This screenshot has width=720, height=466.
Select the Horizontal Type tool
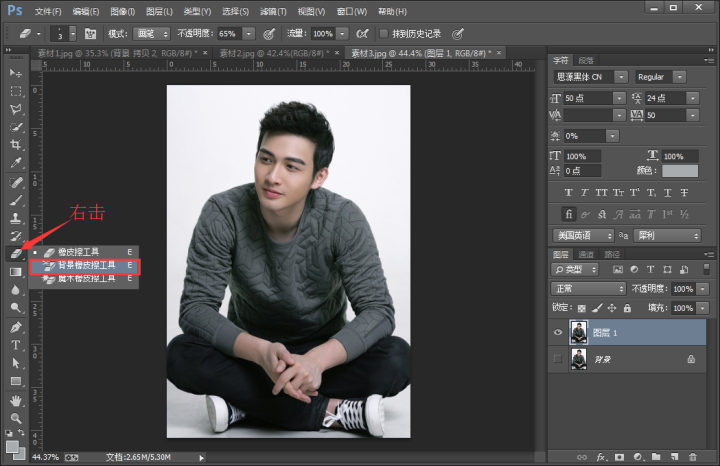[16, 345]
